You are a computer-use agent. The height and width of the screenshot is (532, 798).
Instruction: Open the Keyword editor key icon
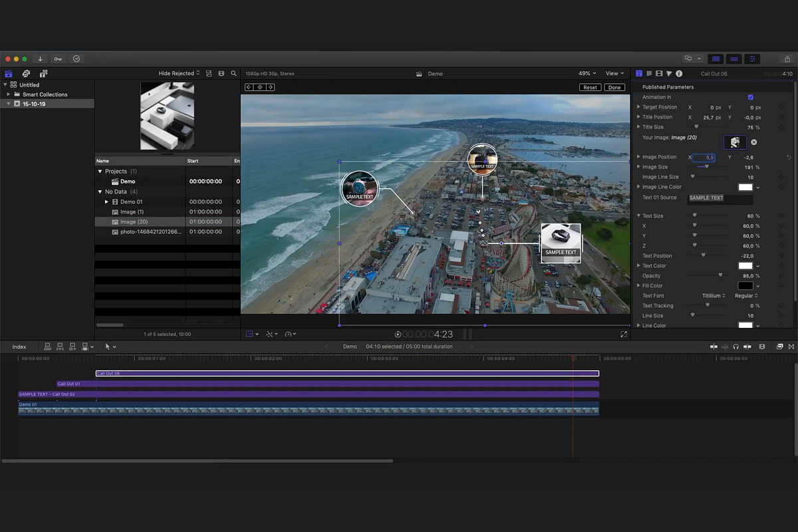coord(59,59)
